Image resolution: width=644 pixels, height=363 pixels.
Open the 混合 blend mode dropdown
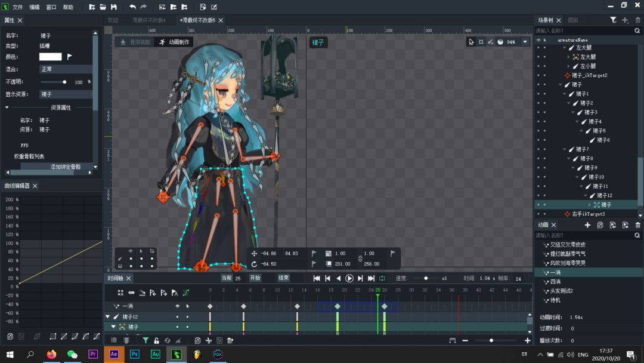pyautogui.click(x=66, y=69)
